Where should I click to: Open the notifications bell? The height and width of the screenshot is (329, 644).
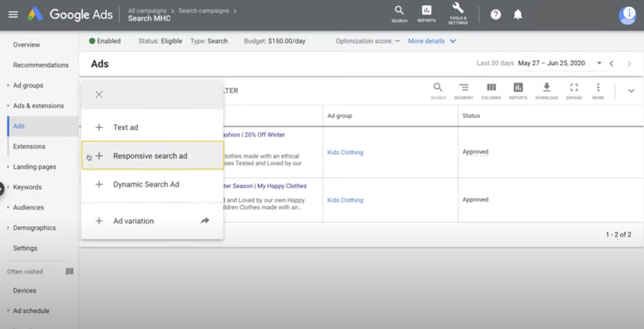[x=518, y=15]
